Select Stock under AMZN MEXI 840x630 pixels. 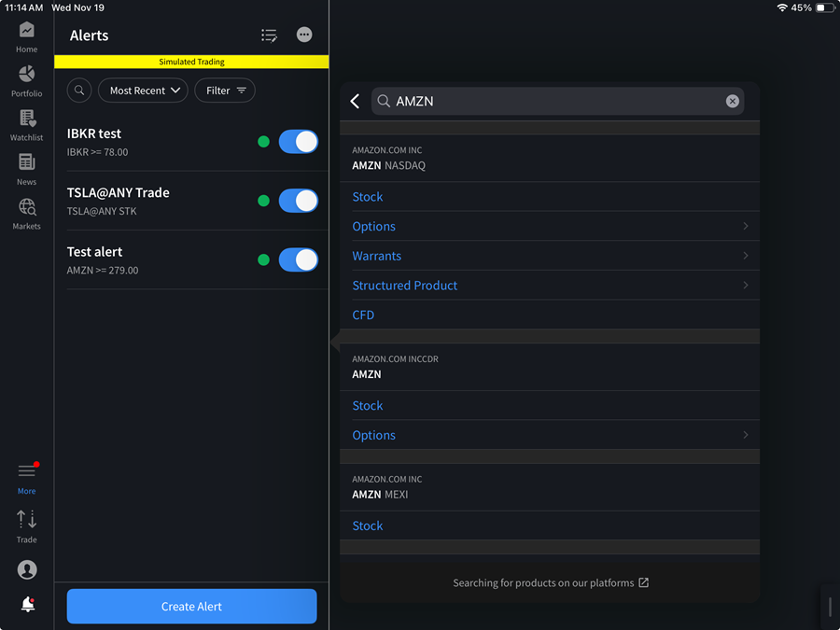click(368, 526)
